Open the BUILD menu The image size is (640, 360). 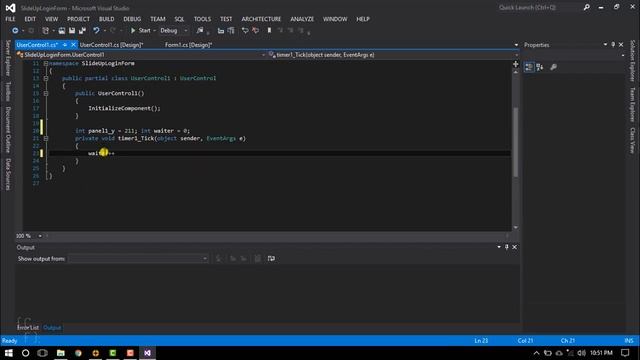[107, 19]
